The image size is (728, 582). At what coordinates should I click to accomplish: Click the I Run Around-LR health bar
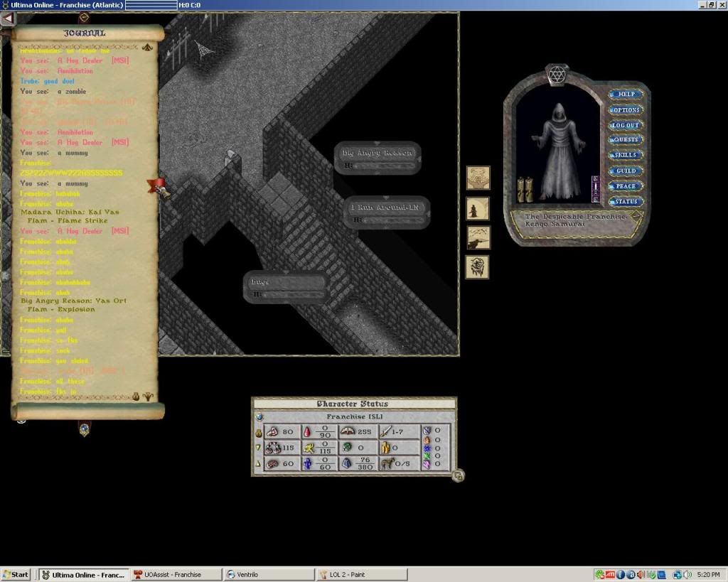pos(386,212)
